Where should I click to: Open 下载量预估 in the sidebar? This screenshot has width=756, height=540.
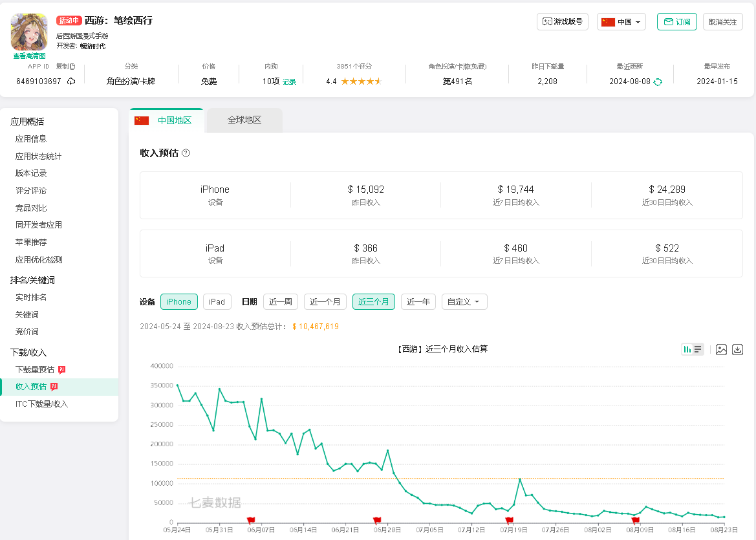(x=35, y=370)
